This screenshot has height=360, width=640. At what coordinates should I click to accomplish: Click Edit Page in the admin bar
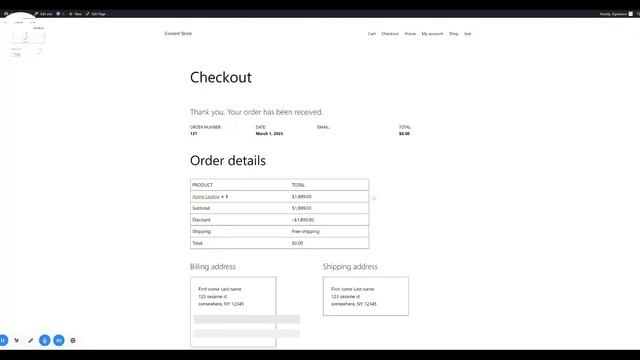click(x=96, y=13)
